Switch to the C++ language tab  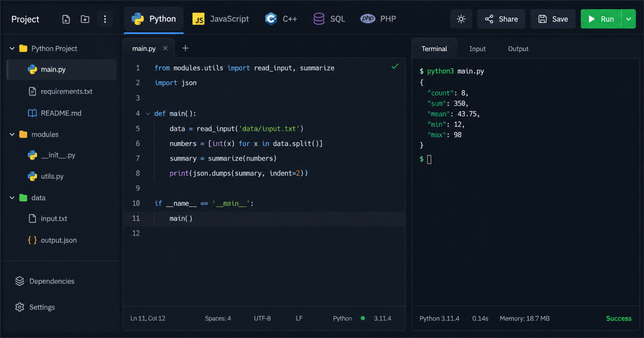tap(281, 19)
